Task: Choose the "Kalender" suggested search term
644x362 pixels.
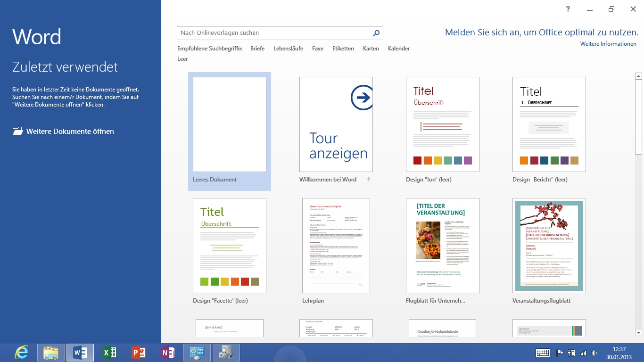Action: point(399,49)
